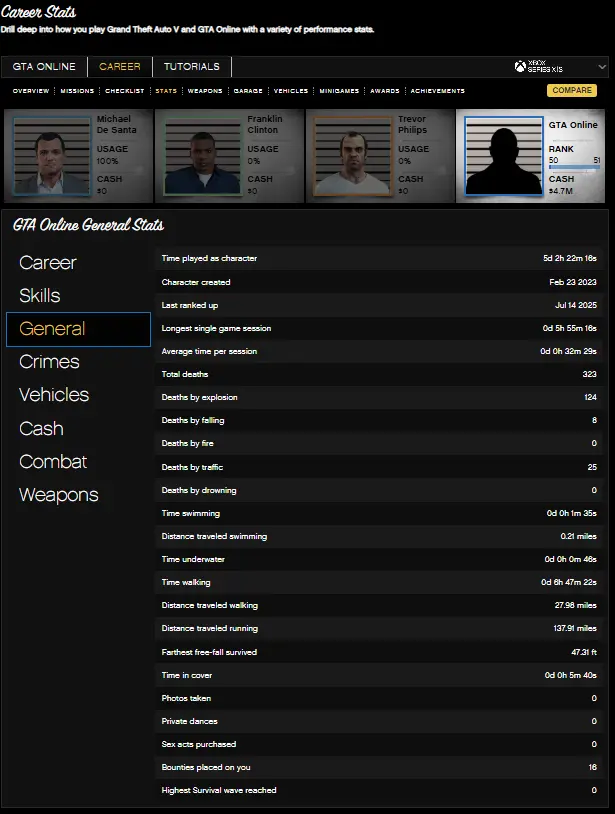
Task: Click the 'Private dances' label
Action: (x=189, y=721)
